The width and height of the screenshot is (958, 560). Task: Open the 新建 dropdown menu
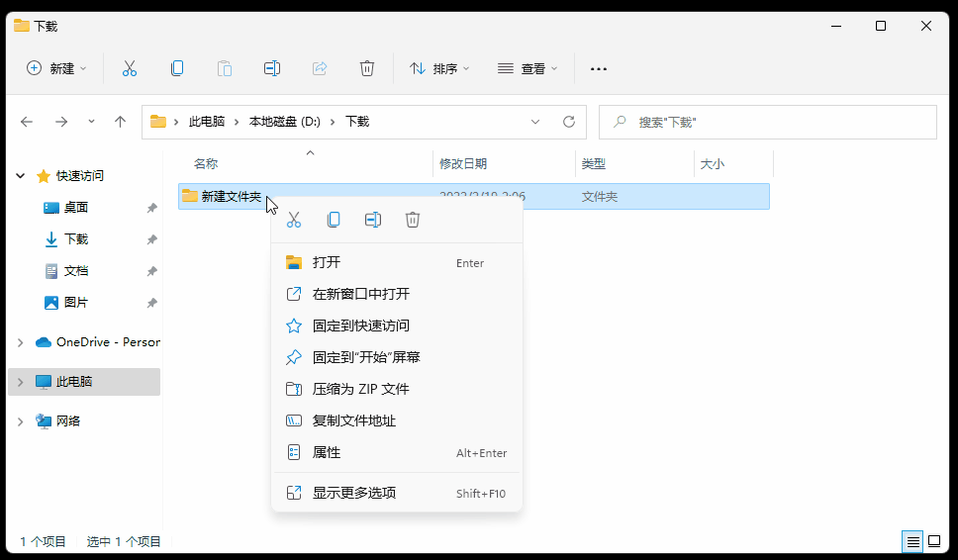(56, 68)
